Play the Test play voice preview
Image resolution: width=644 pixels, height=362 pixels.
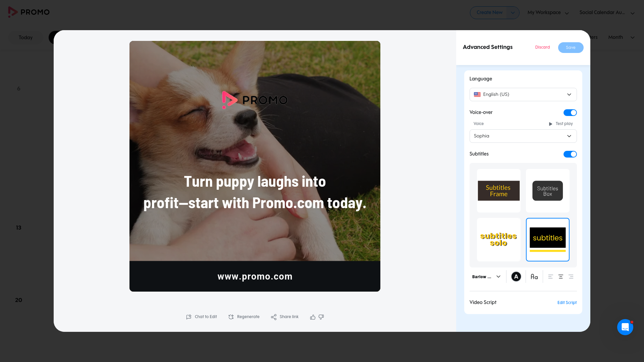click(x=560, y=124)
